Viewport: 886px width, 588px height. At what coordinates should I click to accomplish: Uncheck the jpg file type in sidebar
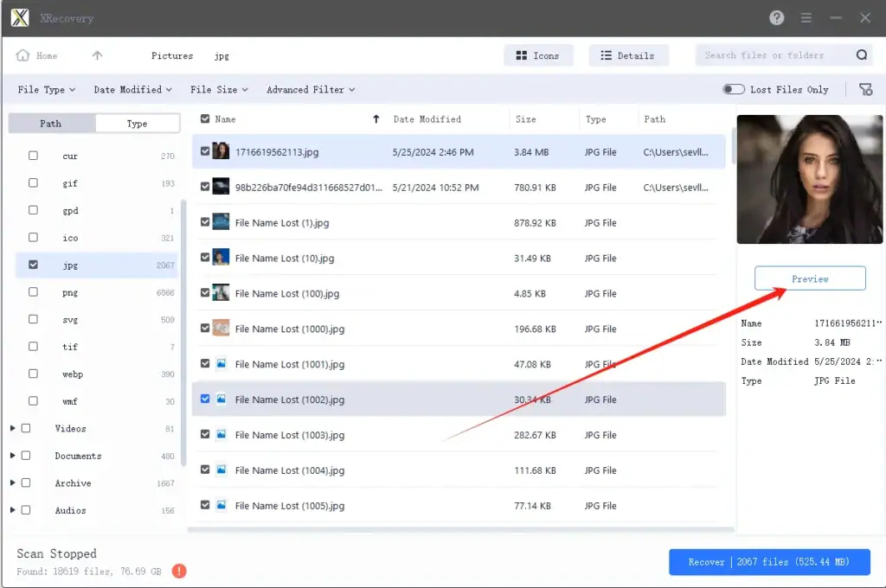click(32, 265)
